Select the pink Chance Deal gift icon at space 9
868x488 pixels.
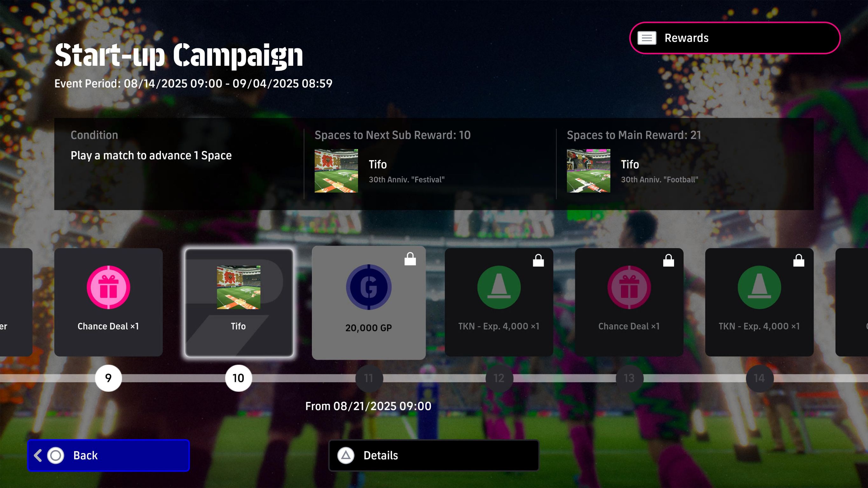(x=108, y=287)
